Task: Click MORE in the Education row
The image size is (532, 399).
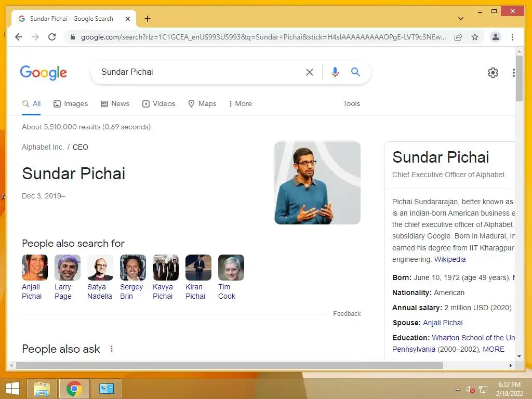Action: point(494,350)
